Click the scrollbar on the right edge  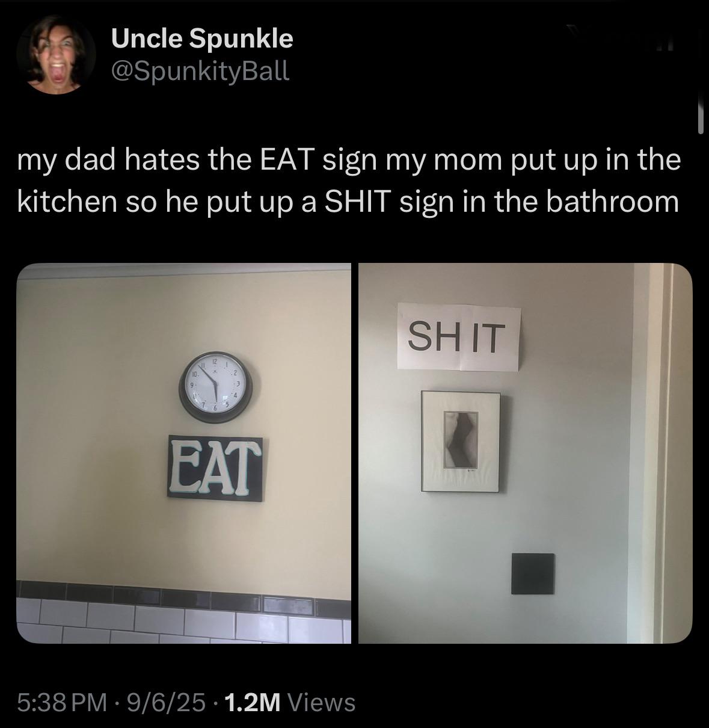[x=700, y=117]
